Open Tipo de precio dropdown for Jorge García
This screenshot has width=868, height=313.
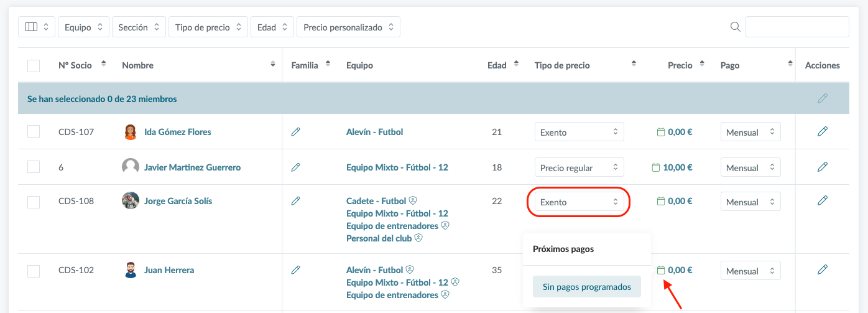coord(578,202)
